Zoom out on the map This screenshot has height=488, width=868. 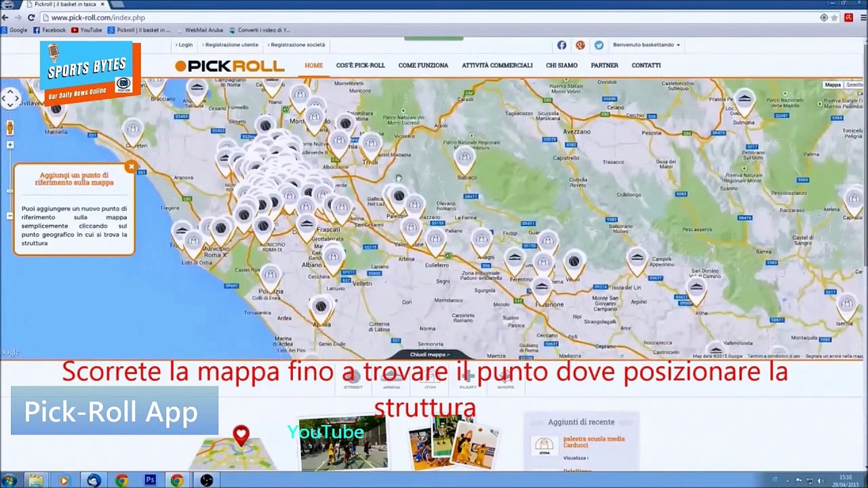coord(10,216)
